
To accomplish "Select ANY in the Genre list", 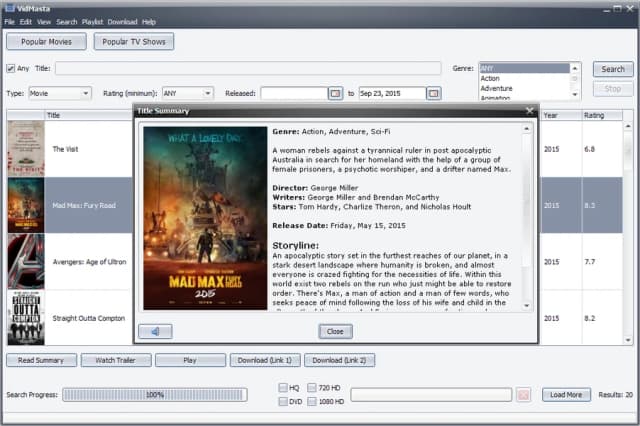I will coord(524,68).
